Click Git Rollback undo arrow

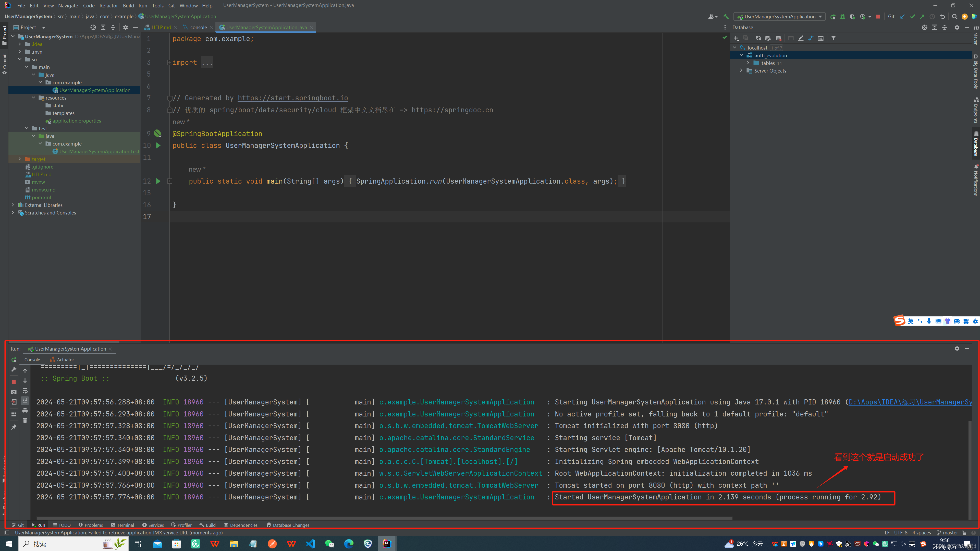942,16
